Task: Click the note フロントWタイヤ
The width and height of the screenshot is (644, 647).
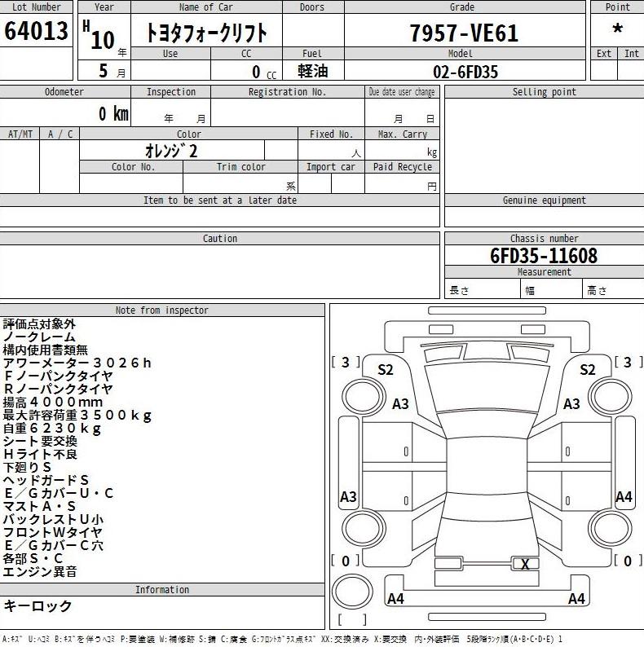Action: [x=52, y=533]
